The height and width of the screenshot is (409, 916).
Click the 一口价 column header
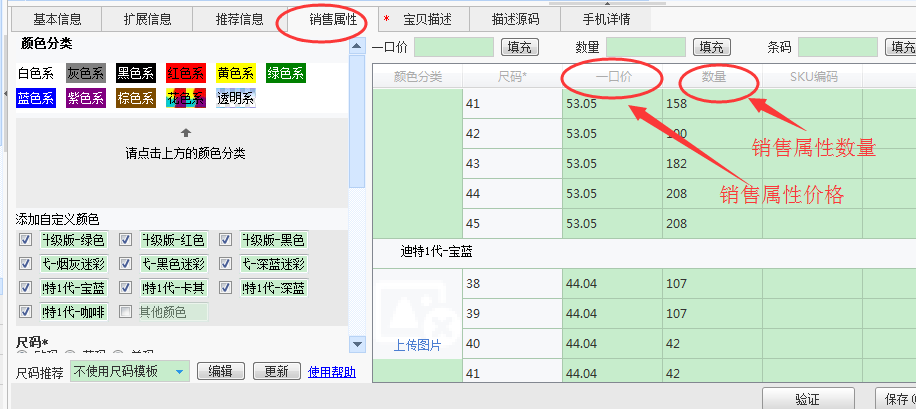[x=612, y=76]
